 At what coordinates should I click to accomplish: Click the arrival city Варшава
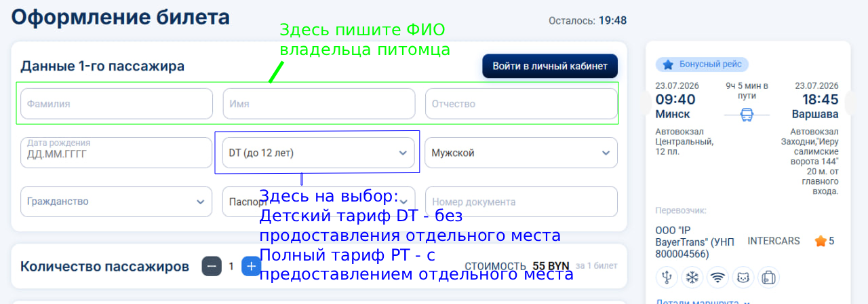point(815,114)
